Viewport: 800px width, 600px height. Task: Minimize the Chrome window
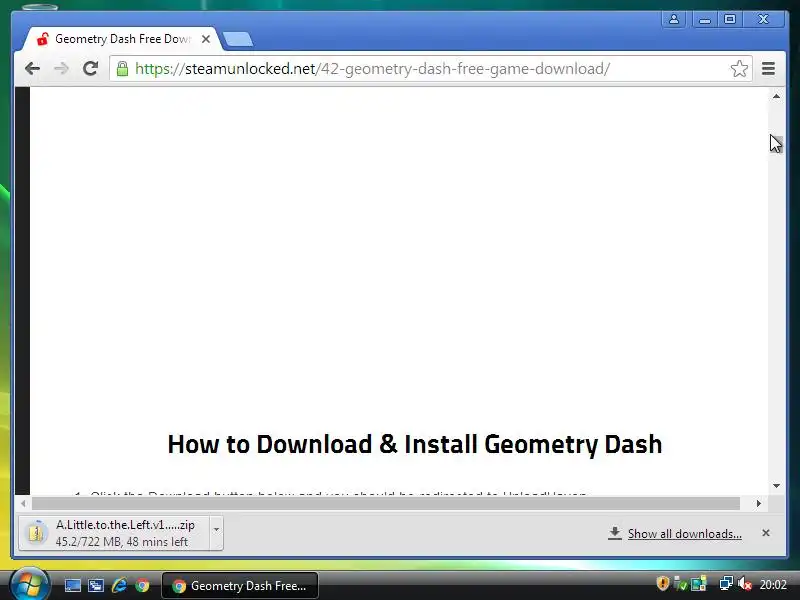[x=705, y=19]
